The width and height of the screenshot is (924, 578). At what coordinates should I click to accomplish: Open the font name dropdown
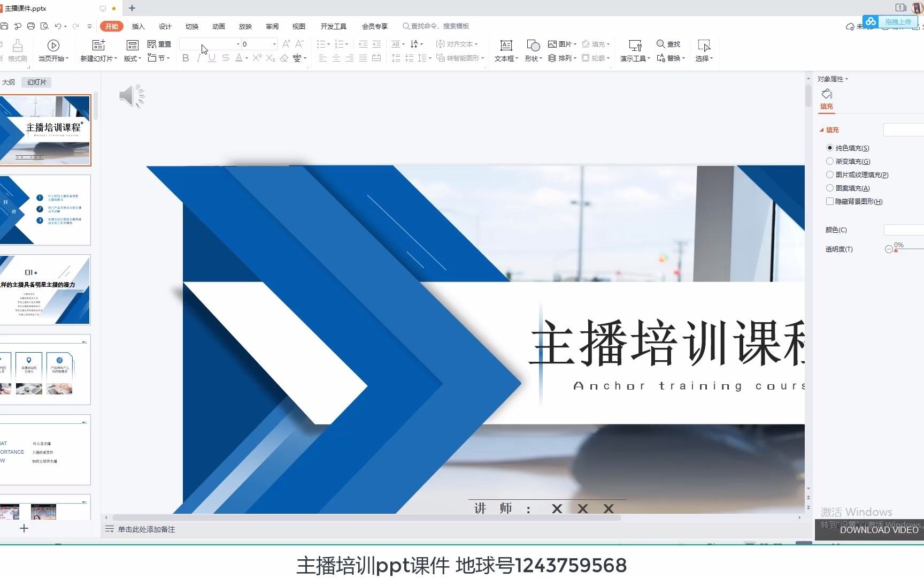238,44
